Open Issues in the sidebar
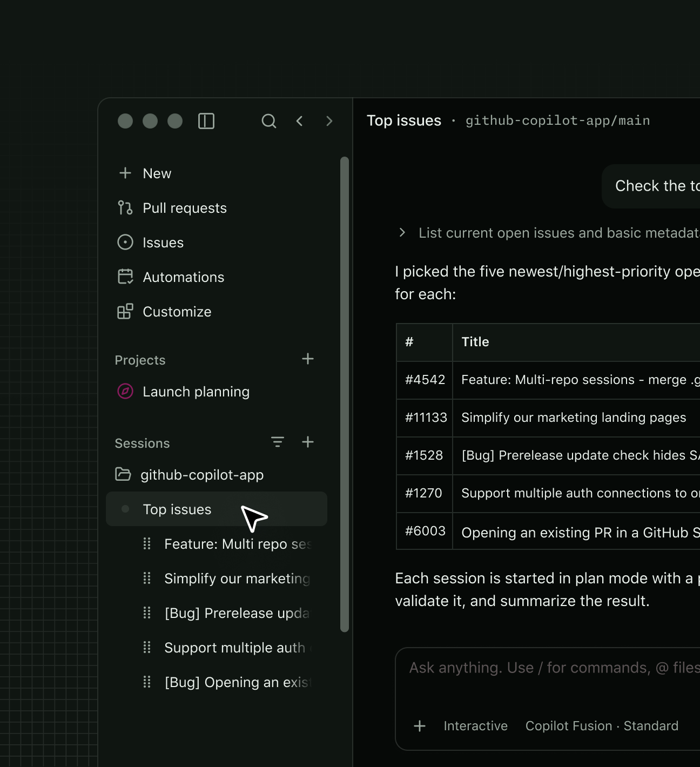The width and height of the screenshot is (700, 767). point(217,242)
